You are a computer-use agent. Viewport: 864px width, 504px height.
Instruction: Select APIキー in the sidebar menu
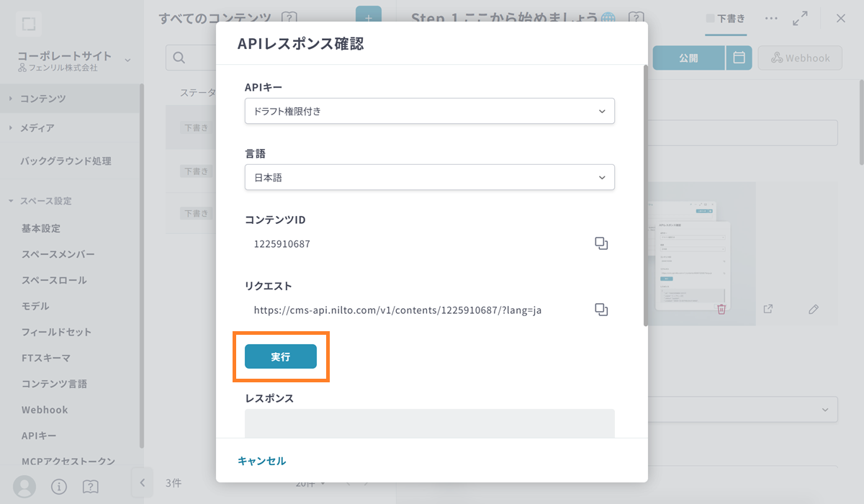[39, 436]
